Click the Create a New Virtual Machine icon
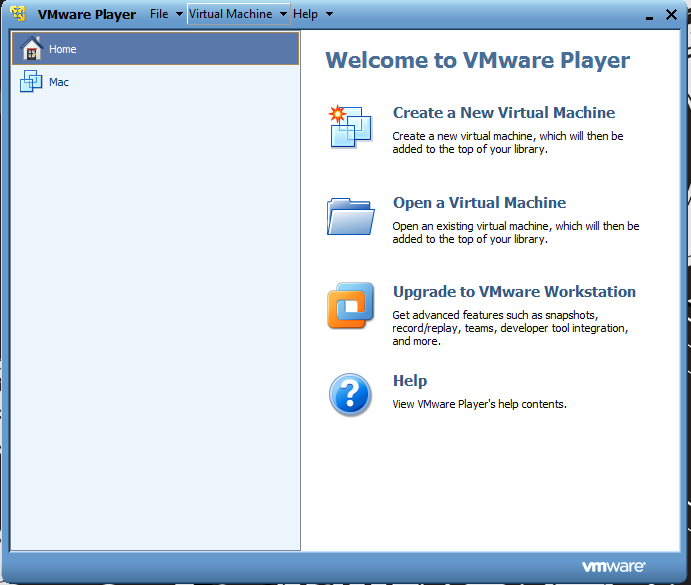The width and height of the screenshot is (691, 585). 351,127
